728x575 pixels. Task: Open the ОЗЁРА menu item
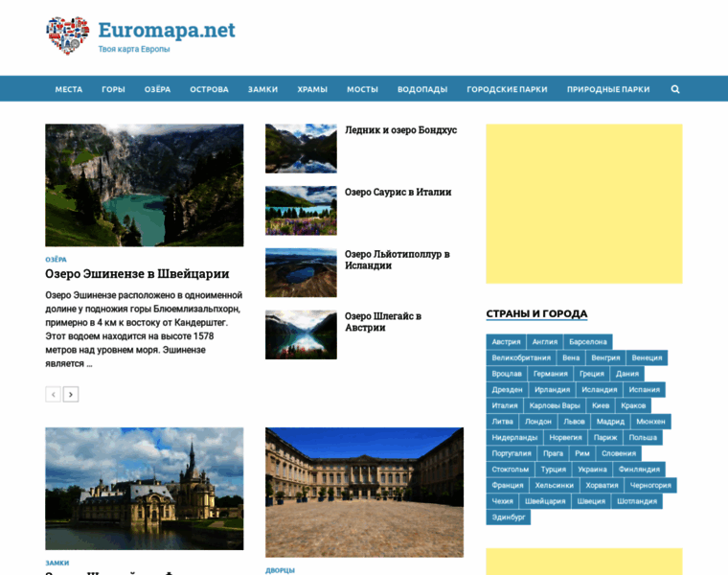coord(157,89)
